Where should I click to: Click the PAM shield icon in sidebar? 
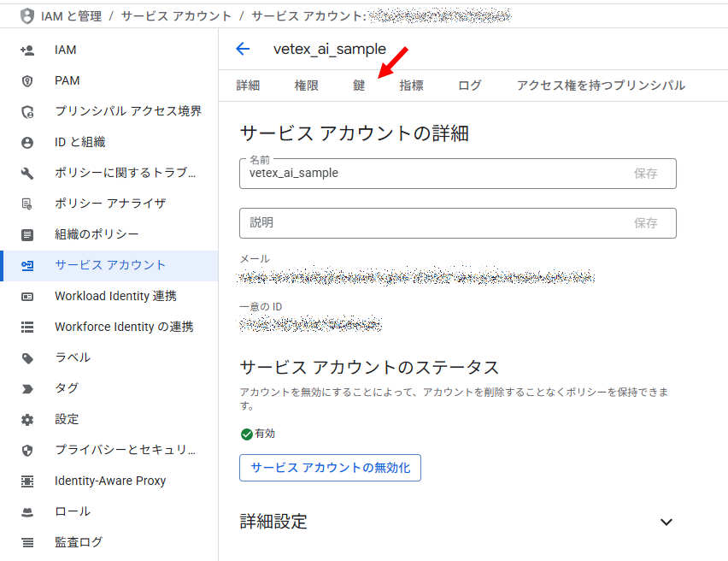point(27,81)
